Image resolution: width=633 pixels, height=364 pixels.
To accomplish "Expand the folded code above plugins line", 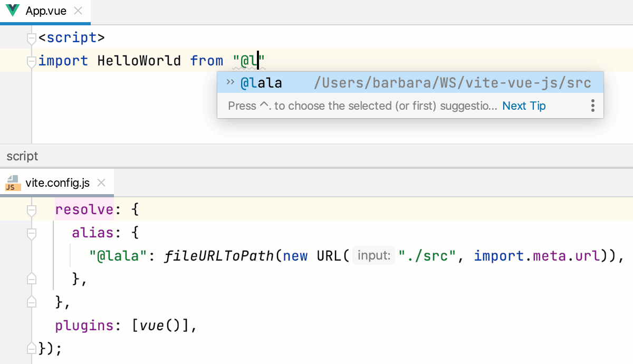I will tap(31, 302).
